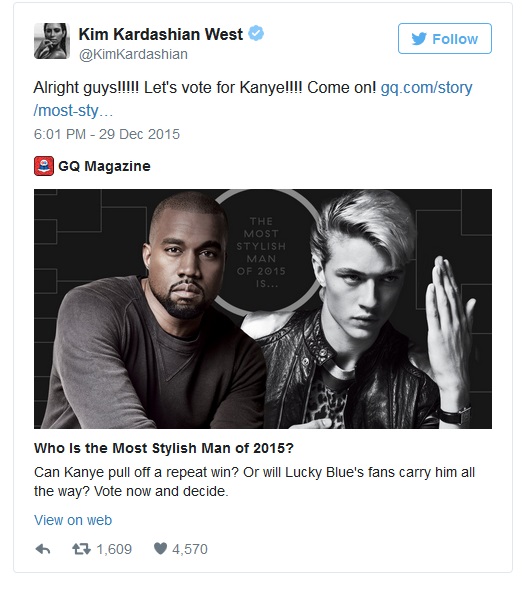Click the reply arrow icon
Viewport: 527px width, 589px height.
pyautogui.click(x=43, y=549)
